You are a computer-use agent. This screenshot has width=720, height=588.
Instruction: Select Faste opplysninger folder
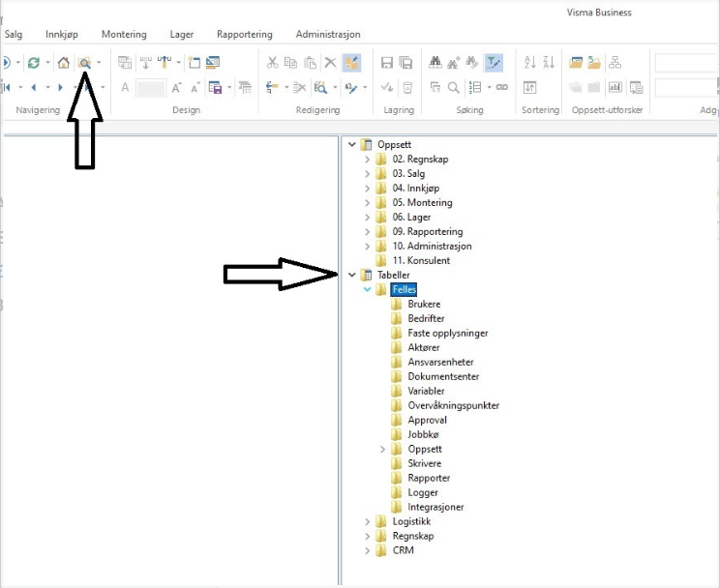tap(448, 334)
